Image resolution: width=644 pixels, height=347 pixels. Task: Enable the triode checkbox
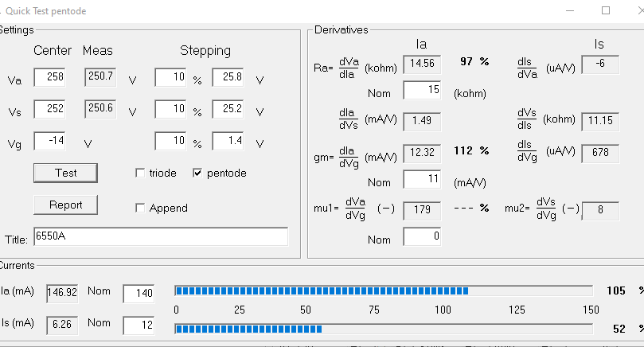pos(141,173)
